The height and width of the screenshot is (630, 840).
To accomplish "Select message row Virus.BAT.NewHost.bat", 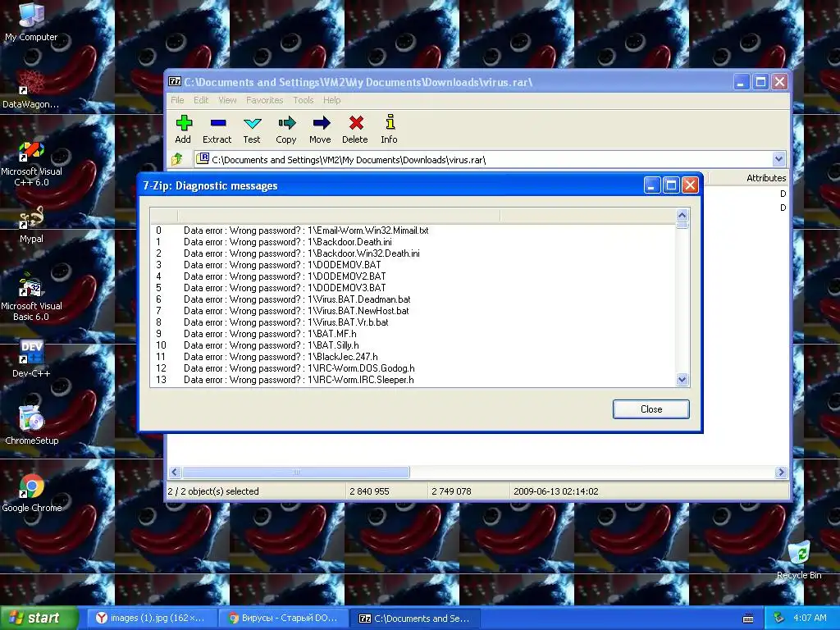I will click(413, 311).
